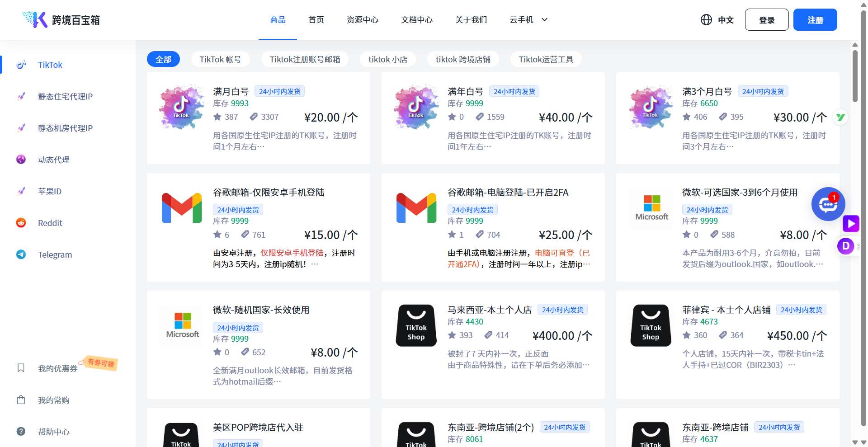This screenshot has height=447, width=868.
Task: Click the star icon on 满3个月白号
Action: 687,117
